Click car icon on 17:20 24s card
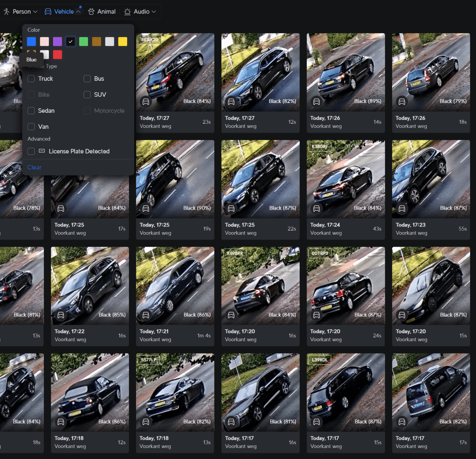The width and height of the screenshot is (476, 459). 317,315
